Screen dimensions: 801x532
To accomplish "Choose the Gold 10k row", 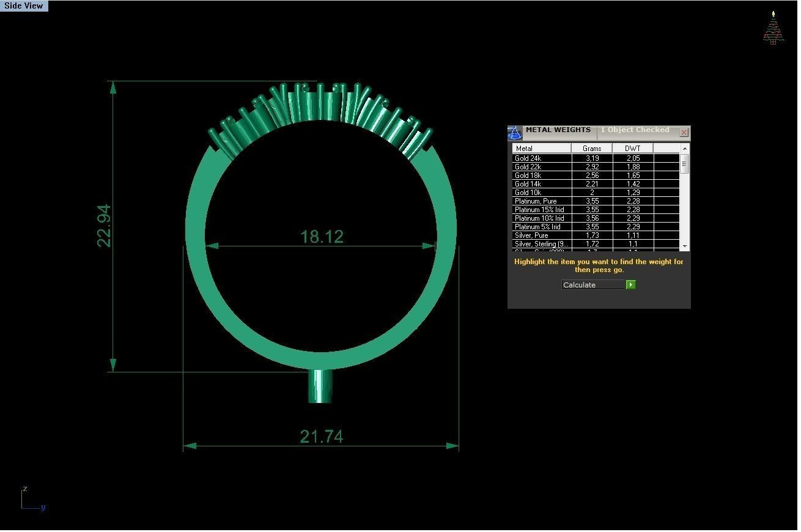I will point(596,193).
